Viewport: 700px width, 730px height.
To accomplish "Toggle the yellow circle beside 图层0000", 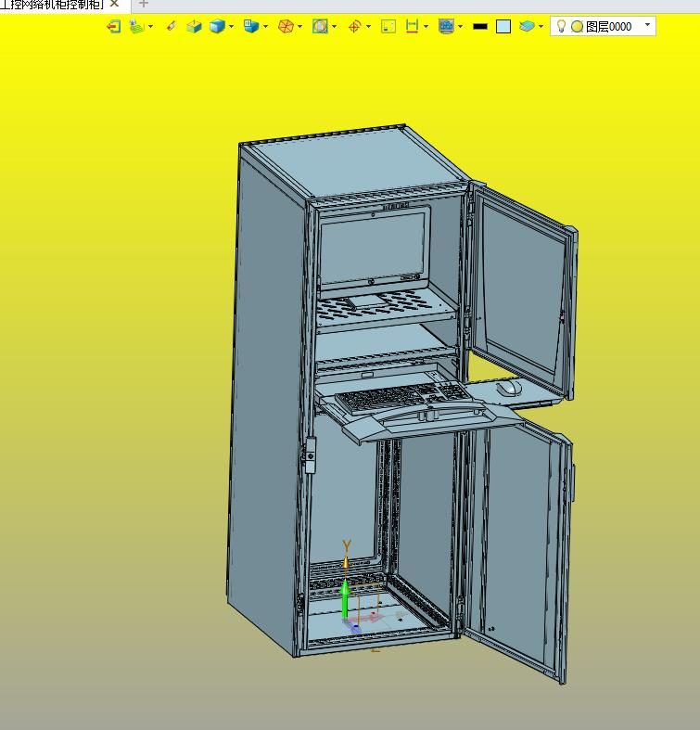I will (x=577, y=27).
